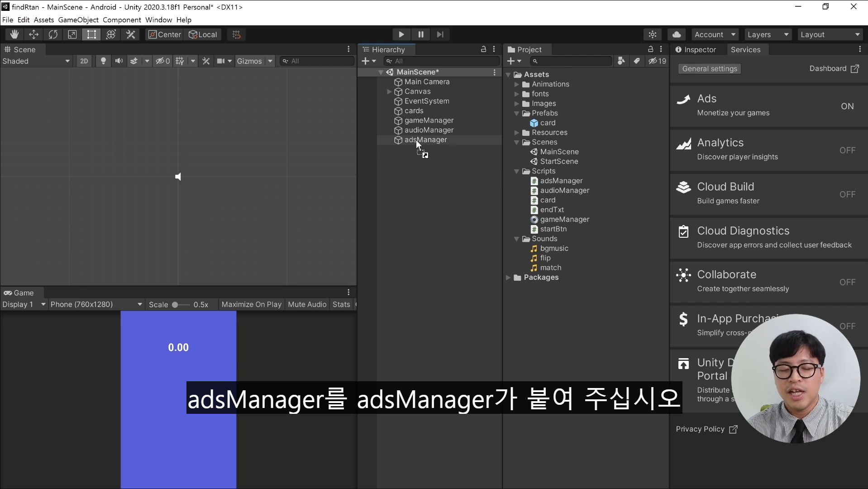Toggle hidden objects visibility in Scene

coord(163,61)
